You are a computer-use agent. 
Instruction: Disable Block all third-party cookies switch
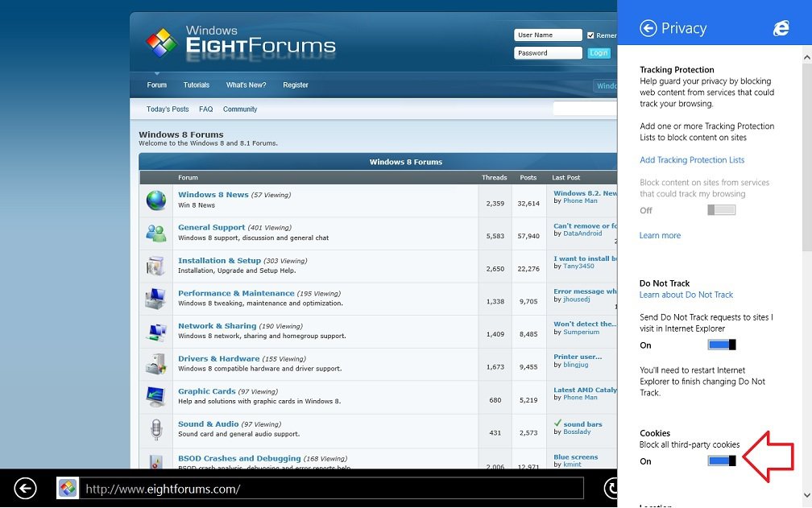pos(721,461)
